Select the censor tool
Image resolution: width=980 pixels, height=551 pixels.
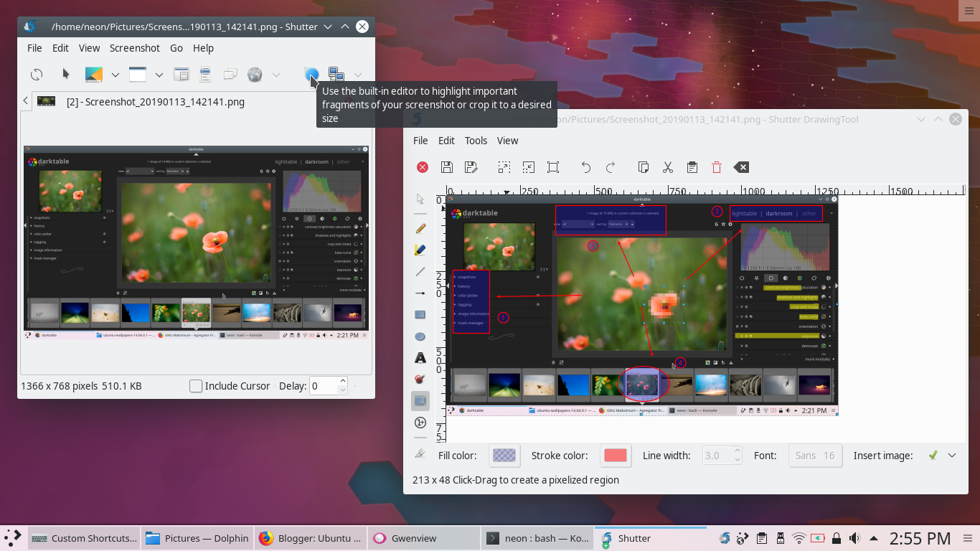click(420, 378)
